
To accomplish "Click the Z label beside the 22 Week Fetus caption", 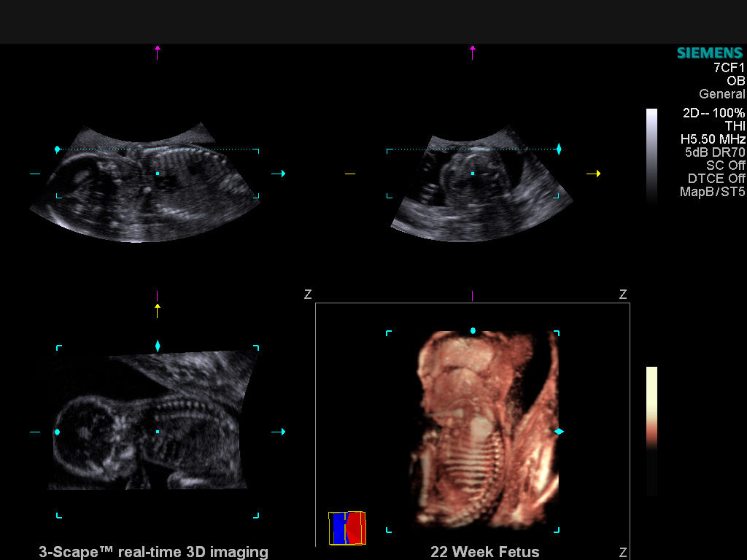I will click(623, 553).
